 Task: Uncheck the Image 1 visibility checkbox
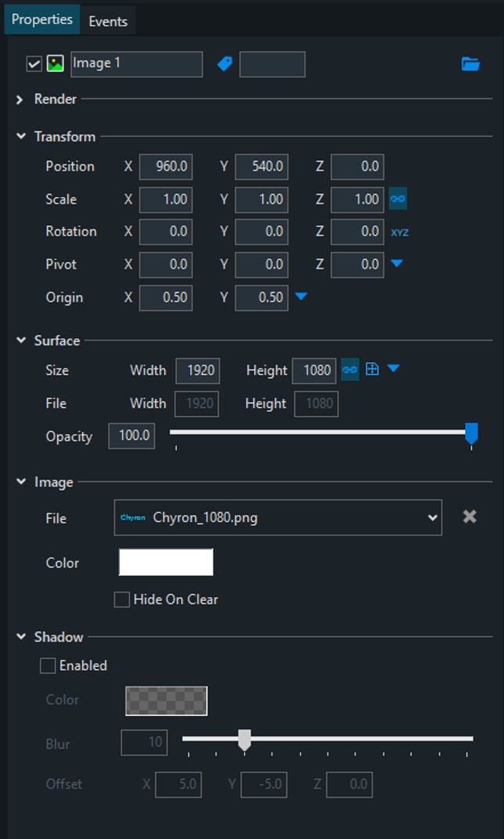tap(34, 64)
